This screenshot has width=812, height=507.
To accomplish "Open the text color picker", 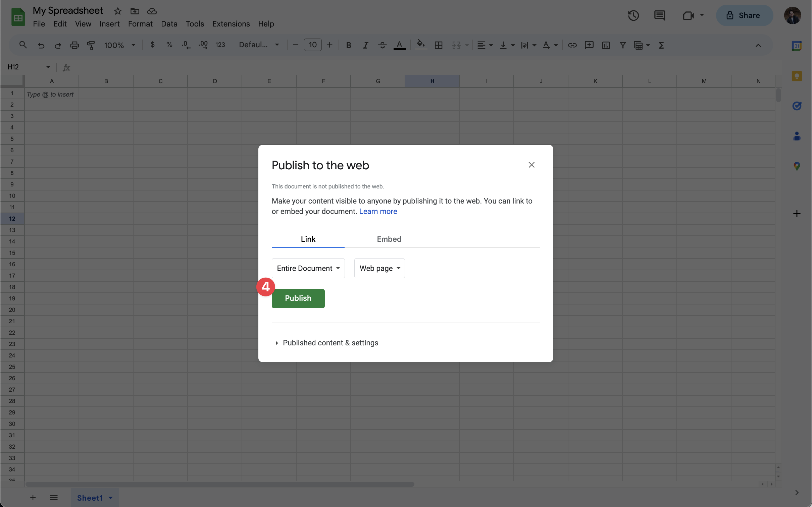I will (399, 45).
